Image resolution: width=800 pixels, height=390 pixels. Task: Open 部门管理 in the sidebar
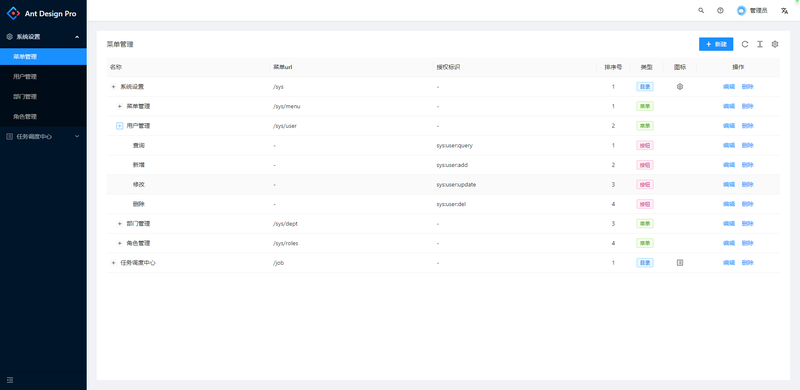point(43,96)
